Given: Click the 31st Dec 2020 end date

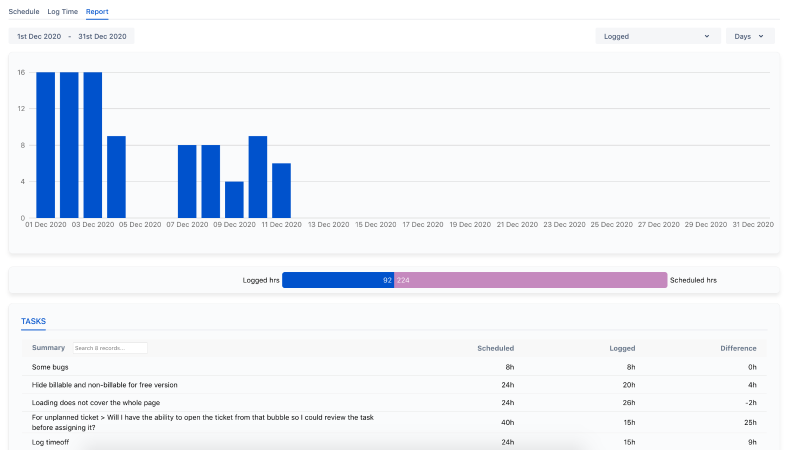Looking at the screenshot, I should [x=102, y=36].
